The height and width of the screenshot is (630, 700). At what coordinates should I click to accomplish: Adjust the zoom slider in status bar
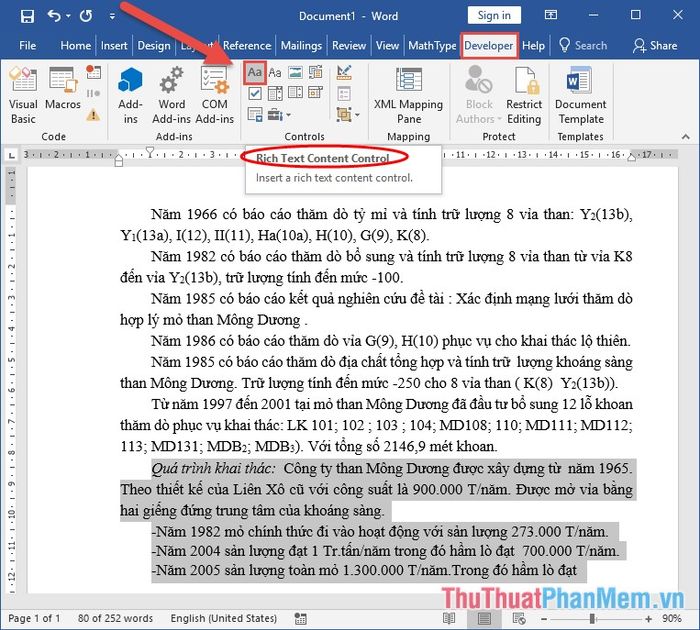click(x=592, y=619)
